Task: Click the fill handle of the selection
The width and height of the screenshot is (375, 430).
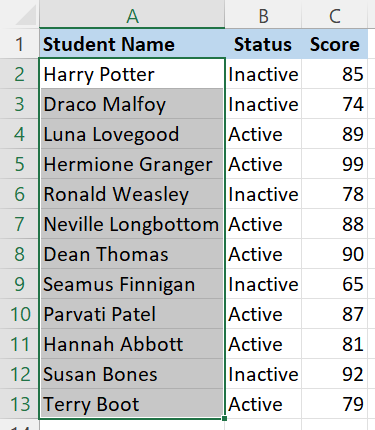Action: pyautogui.click(x=224, y=418)
